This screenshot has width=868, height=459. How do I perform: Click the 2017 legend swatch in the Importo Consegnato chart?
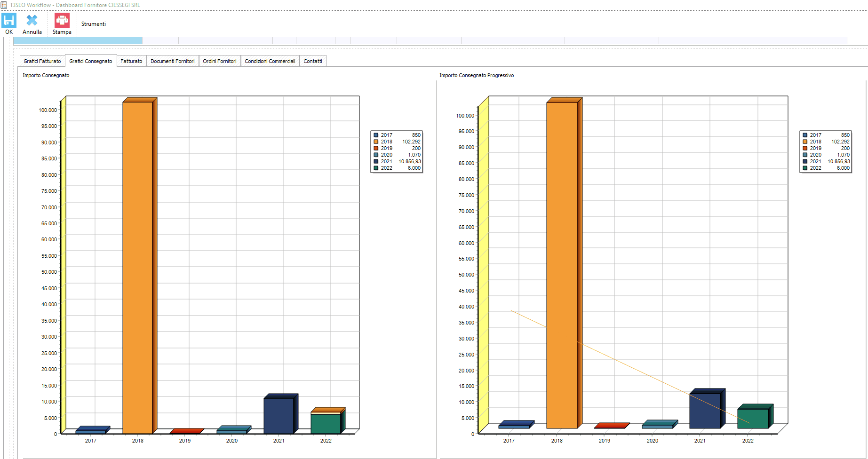click(376, 135)
